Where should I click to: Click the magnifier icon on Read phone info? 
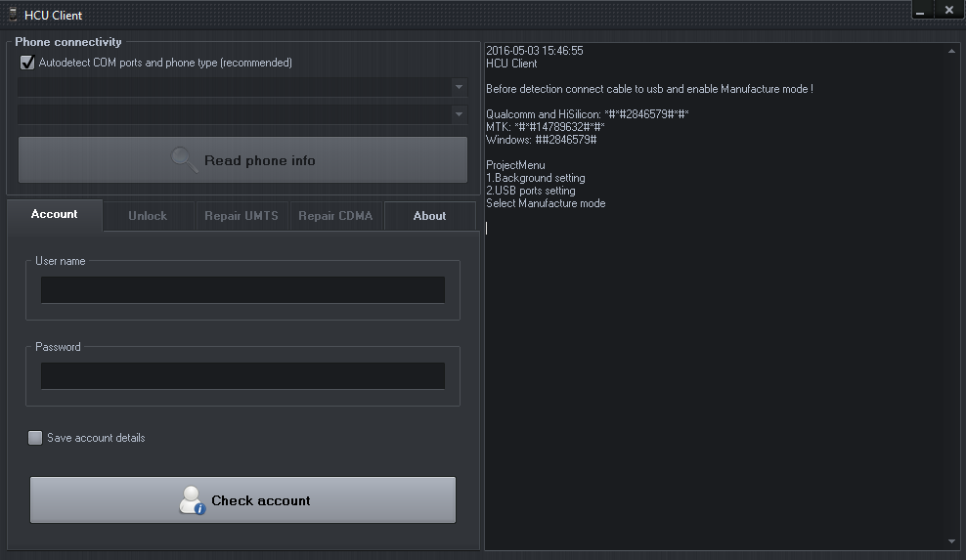184,160
